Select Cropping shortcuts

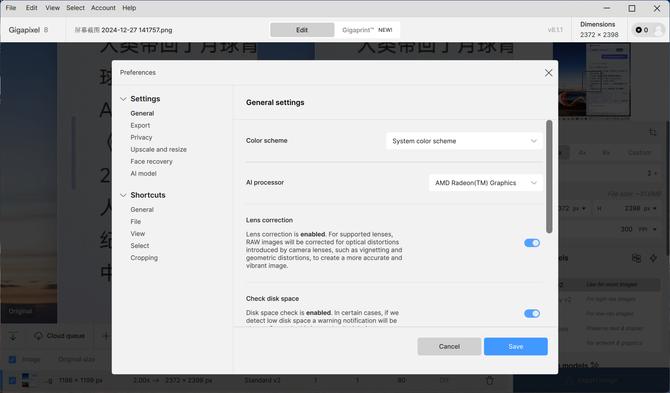[144, 258]
